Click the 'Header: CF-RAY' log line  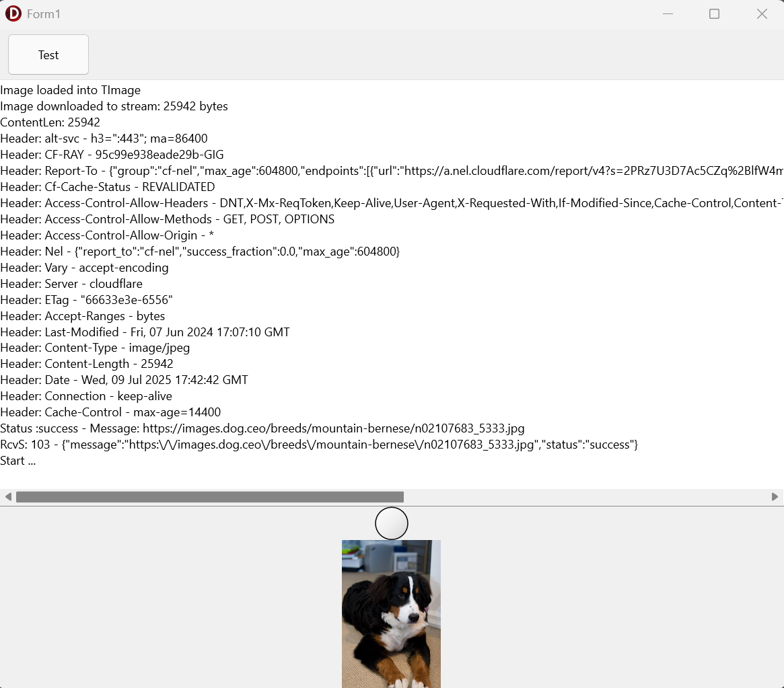[112, 155]
